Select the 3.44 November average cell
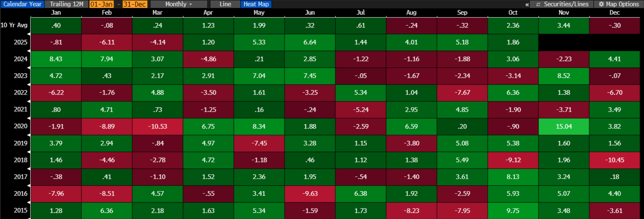 [x=563, y=25]
